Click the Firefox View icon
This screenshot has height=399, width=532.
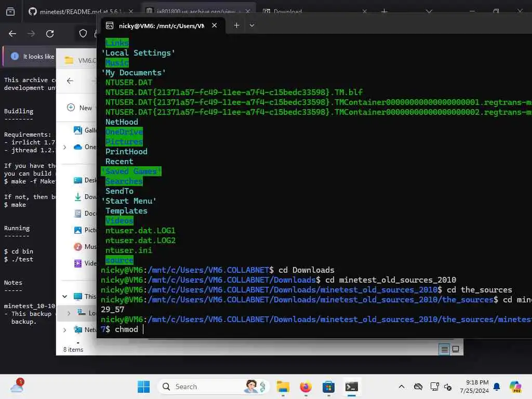pyautogui.click(x=10, y=12)
